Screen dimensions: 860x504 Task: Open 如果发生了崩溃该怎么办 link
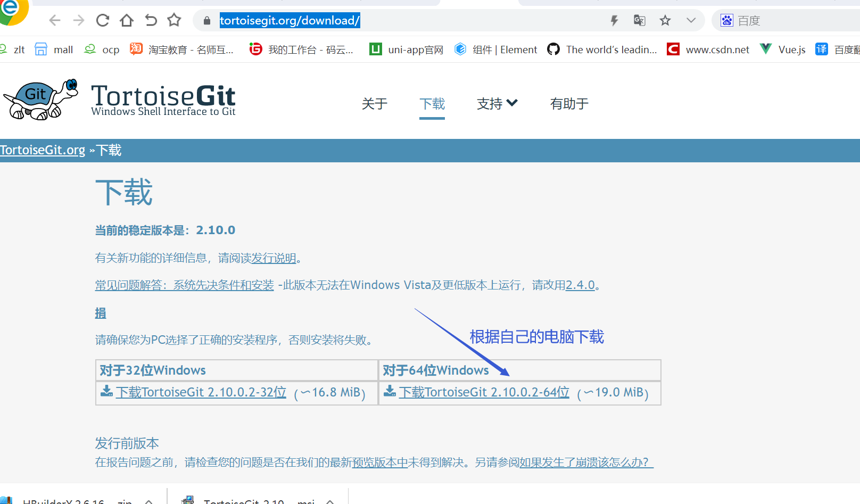tap(586, 462)
